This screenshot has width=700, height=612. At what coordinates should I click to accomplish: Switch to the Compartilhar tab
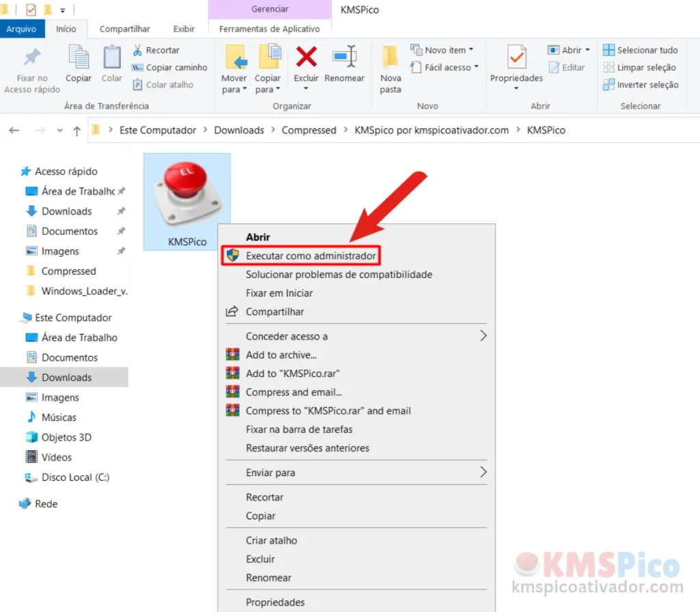[x=124, y=29]
